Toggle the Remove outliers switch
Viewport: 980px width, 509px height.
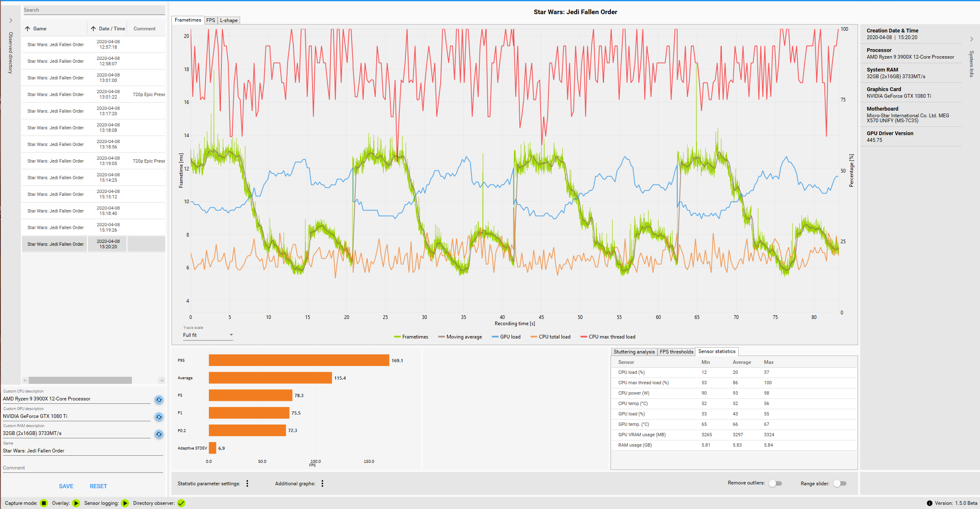pyautogui.click(x=775, y=483)
